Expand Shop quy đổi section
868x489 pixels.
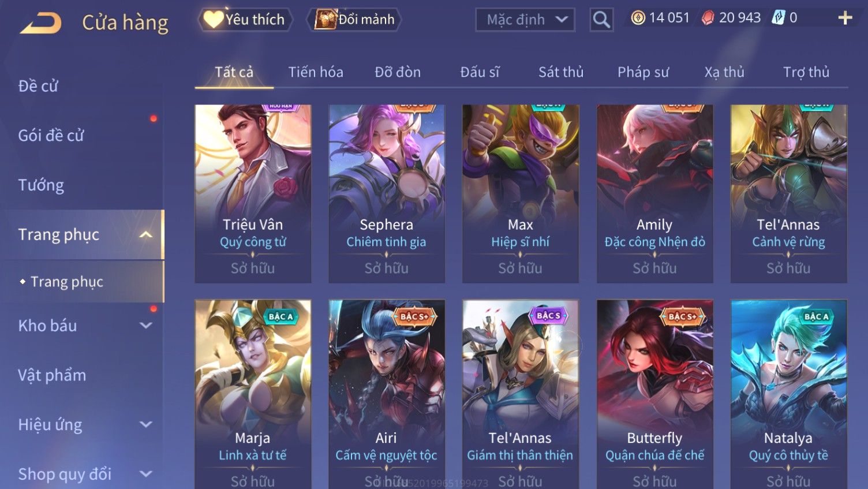[x=146, y=474]
